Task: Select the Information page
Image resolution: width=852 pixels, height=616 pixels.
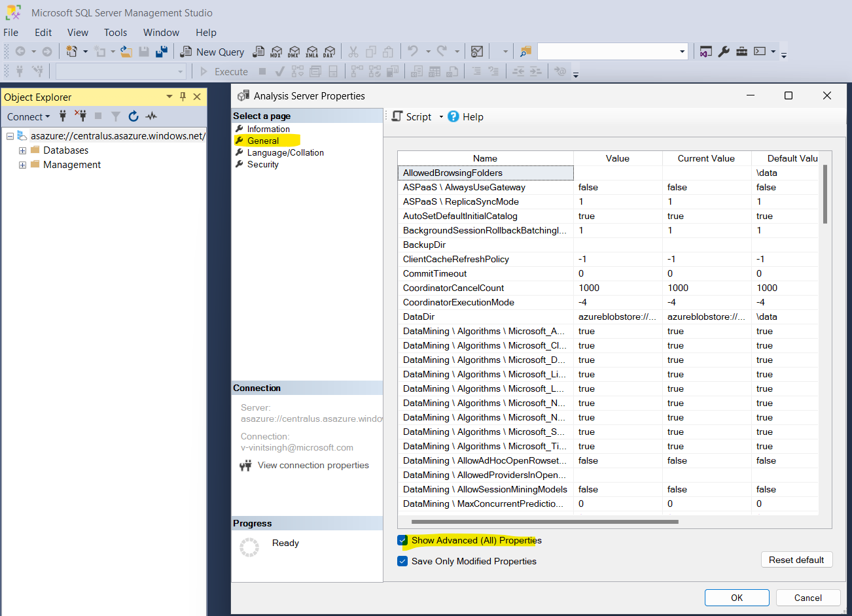Action: pyautogui.click(x=268, y=129)
